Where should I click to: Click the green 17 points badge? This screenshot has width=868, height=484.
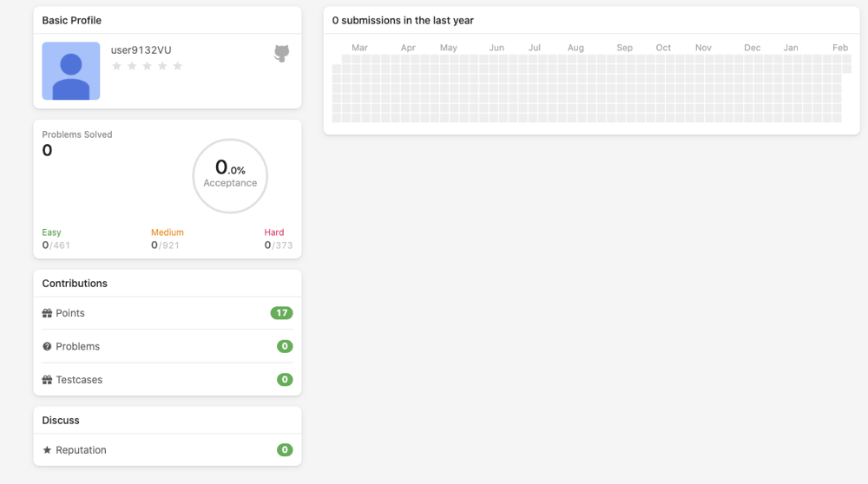pos(282,313)
